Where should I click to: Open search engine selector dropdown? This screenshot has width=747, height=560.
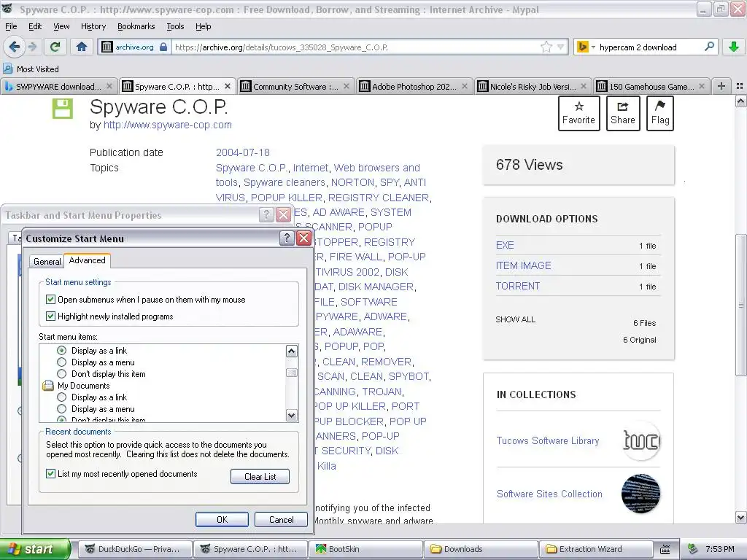click(593, 47)
